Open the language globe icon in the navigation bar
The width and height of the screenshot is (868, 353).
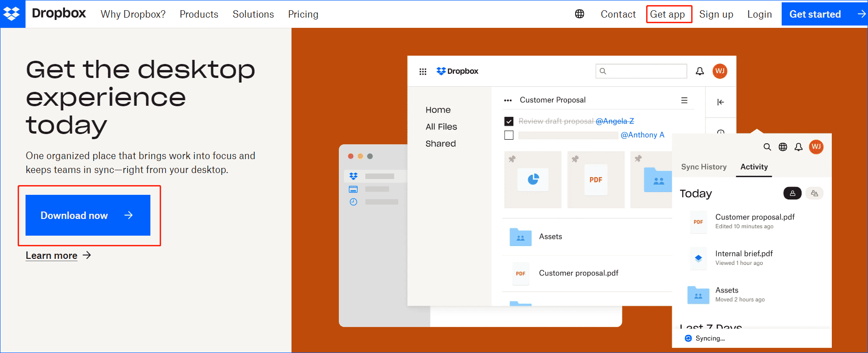[x=579, y=14]
